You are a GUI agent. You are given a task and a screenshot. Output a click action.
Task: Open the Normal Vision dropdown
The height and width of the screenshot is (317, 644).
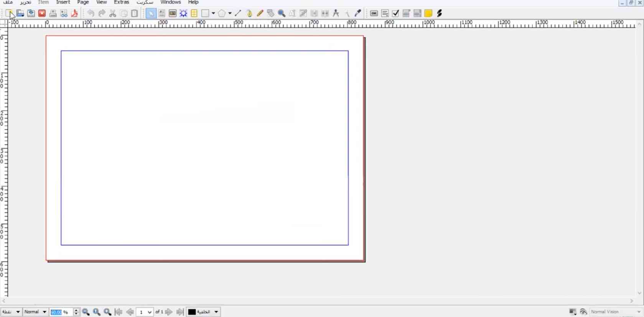pos(616,312)
